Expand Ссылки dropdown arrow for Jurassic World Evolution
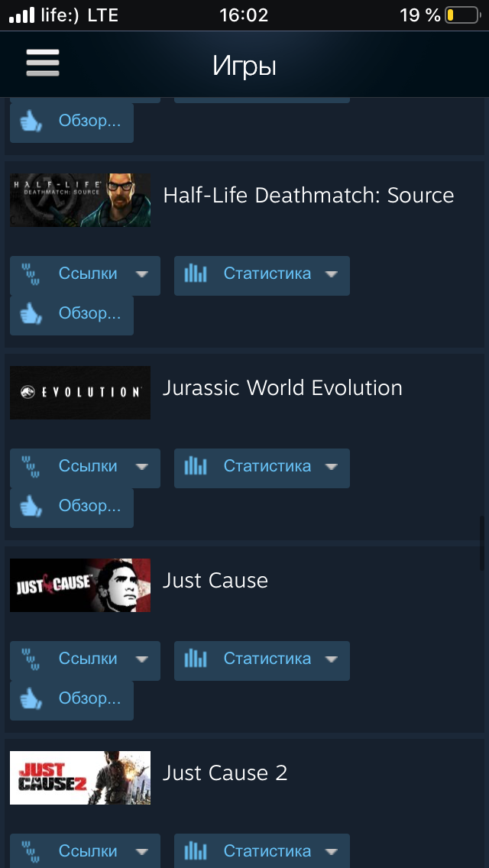Screen dimensions: 489x868 click(142, 467)
